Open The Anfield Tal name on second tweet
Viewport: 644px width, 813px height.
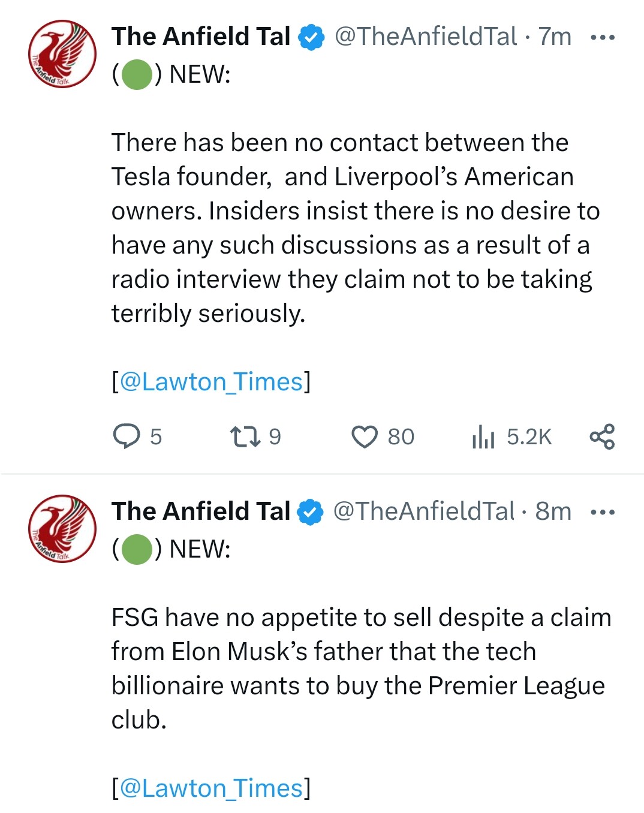pos(201,511)
